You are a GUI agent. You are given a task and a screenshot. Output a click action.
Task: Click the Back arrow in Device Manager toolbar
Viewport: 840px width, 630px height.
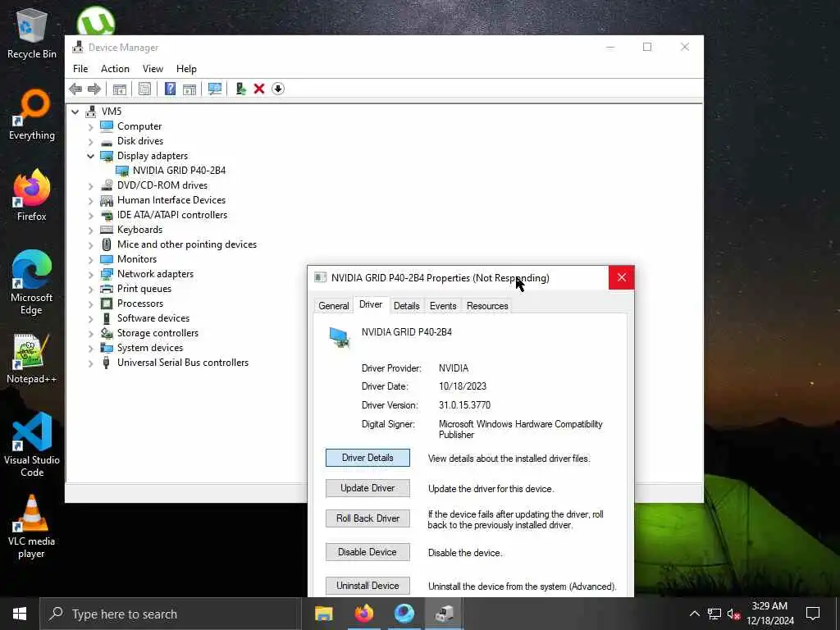pos(75,89)
